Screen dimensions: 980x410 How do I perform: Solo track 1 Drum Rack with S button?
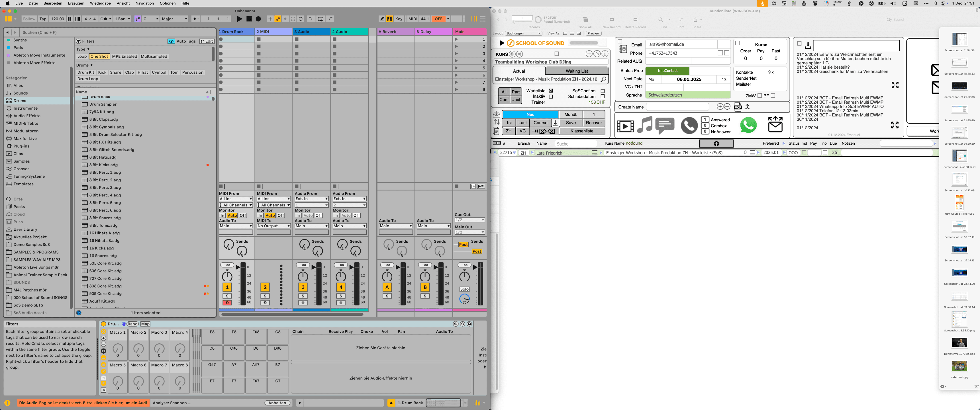pos(227,296)
